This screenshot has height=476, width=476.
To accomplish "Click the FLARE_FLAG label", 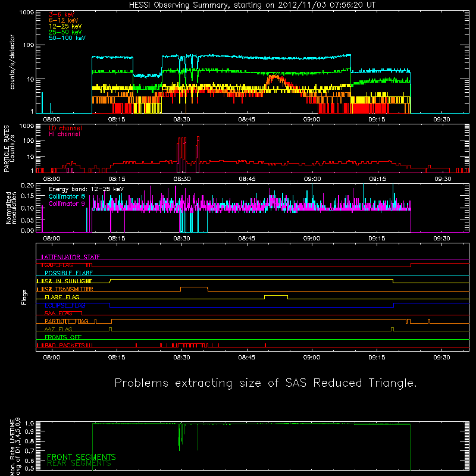I will (x=62, y=297).
